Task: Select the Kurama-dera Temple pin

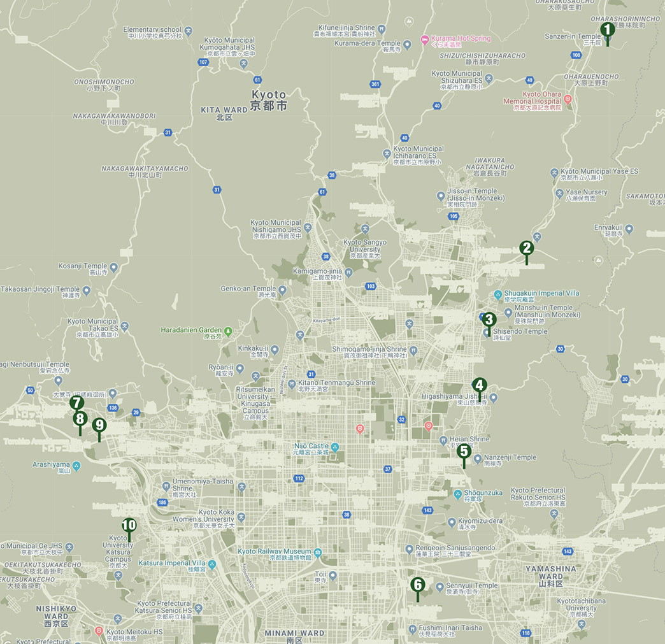Action: coord(407,44)
